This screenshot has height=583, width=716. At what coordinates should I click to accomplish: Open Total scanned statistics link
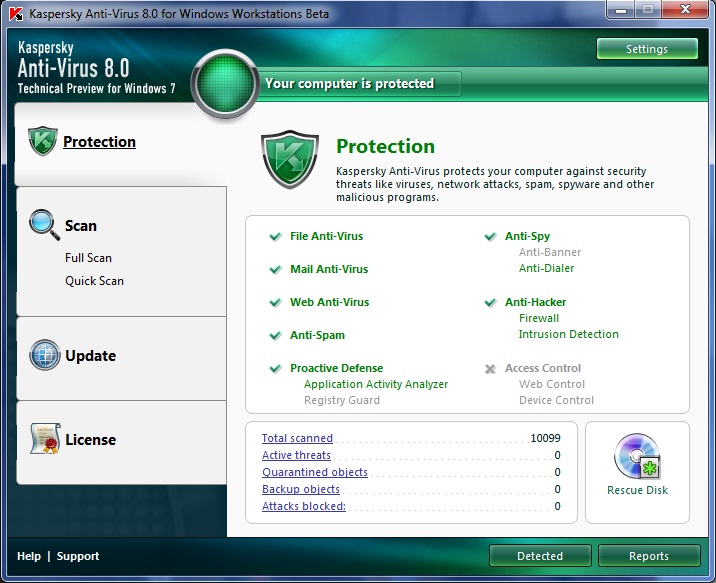tap(297, 438)
